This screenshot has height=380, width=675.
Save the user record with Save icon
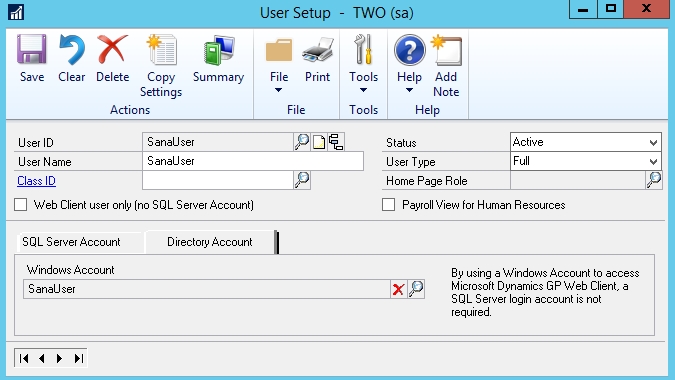(x=31, y=49)
